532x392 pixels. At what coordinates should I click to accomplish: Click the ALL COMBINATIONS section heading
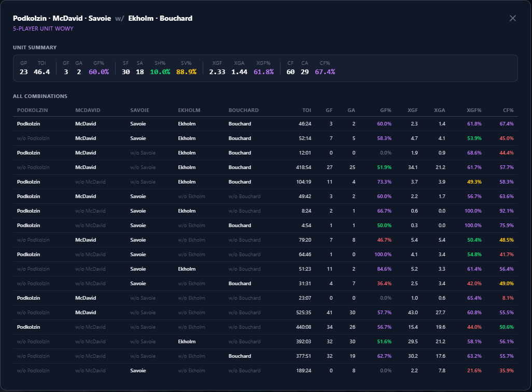40,96
